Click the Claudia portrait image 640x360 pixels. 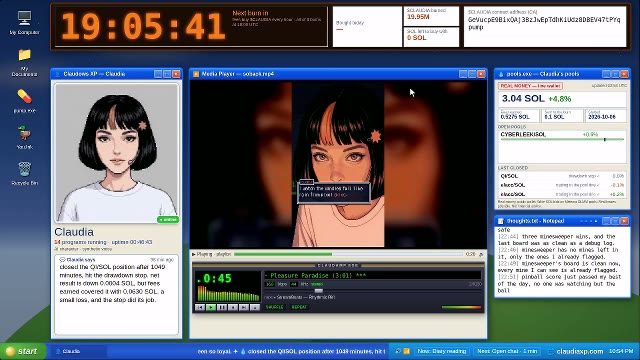(x=117, y=153)
